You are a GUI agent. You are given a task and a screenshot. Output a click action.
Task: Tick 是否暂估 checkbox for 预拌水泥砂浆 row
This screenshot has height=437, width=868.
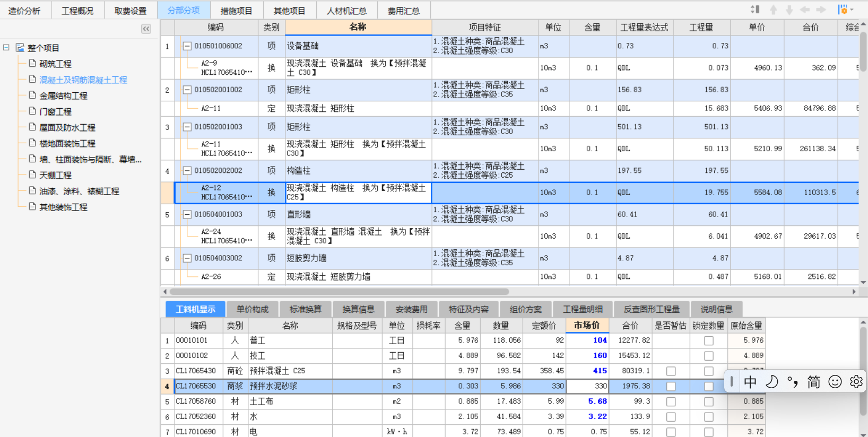(671, 387)
